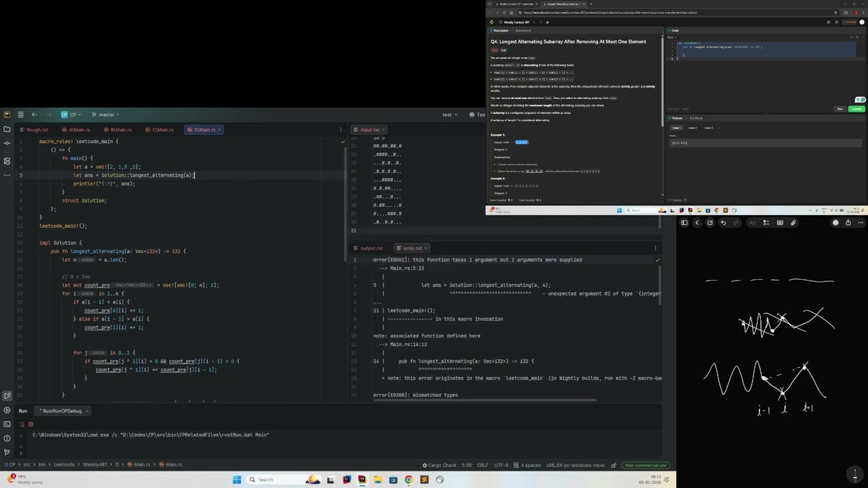Open Chrome from the taskbar
The width and height of the screenshot is (868, 488).
pyautogui.click(x=408, y=480)
